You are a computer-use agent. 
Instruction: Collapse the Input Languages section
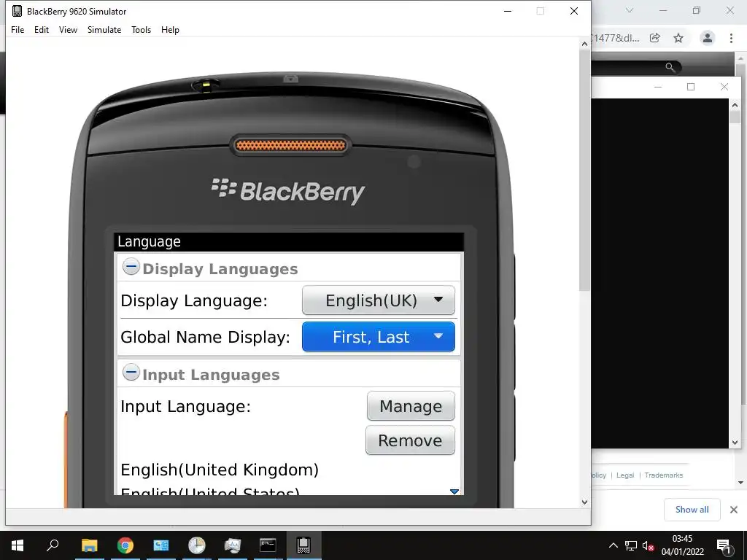(131, 373)
